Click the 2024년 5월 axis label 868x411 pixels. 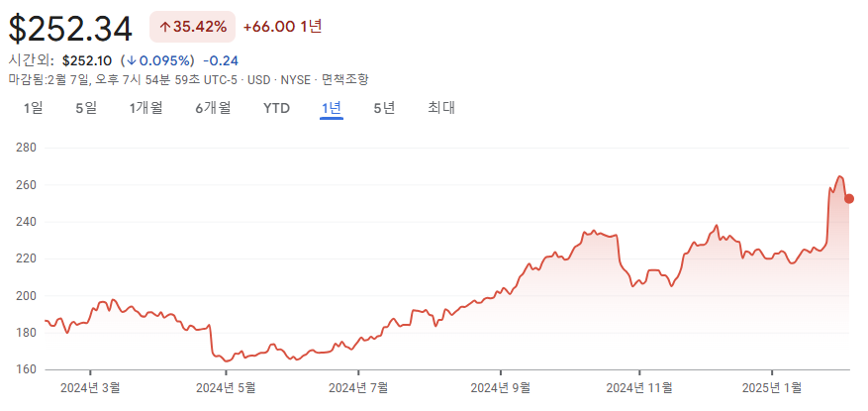click(x=226, y=388)
